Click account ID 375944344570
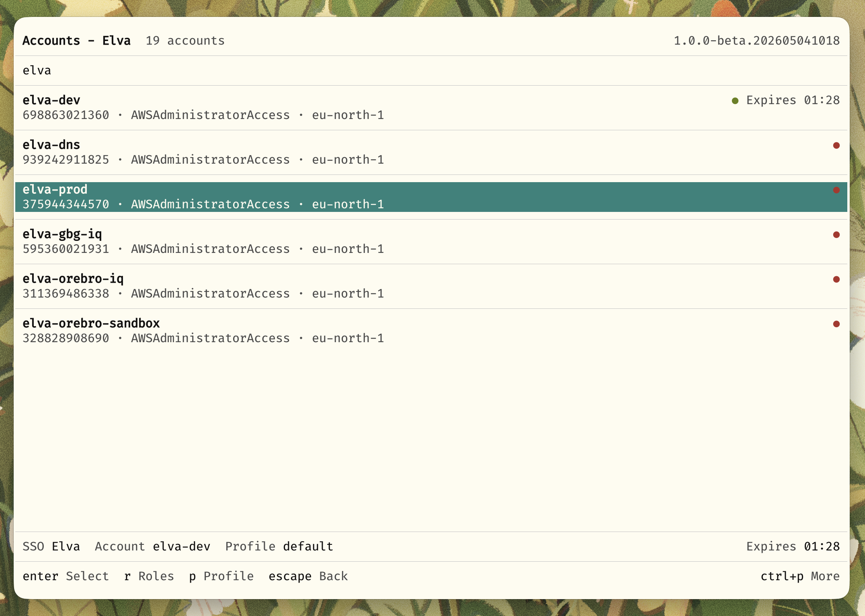Viewport: 865px width, 616px height. 66,204
